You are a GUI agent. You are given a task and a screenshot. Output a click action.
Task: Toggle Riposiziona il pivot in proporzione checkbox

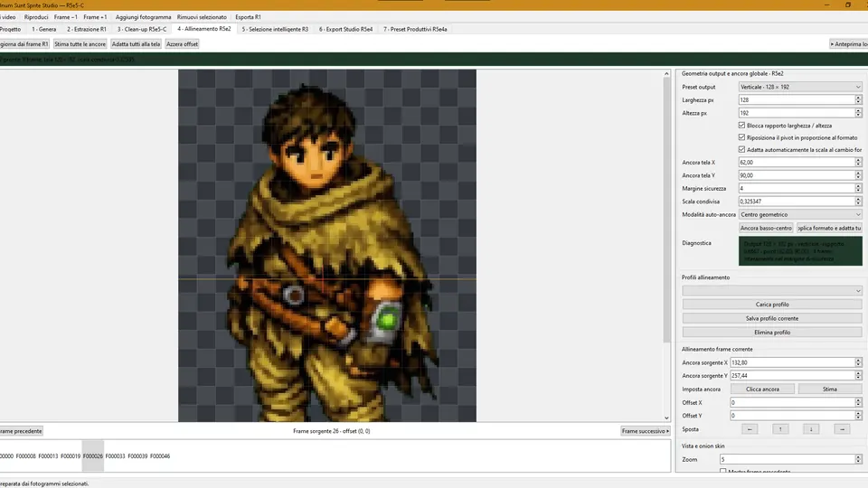741,137
